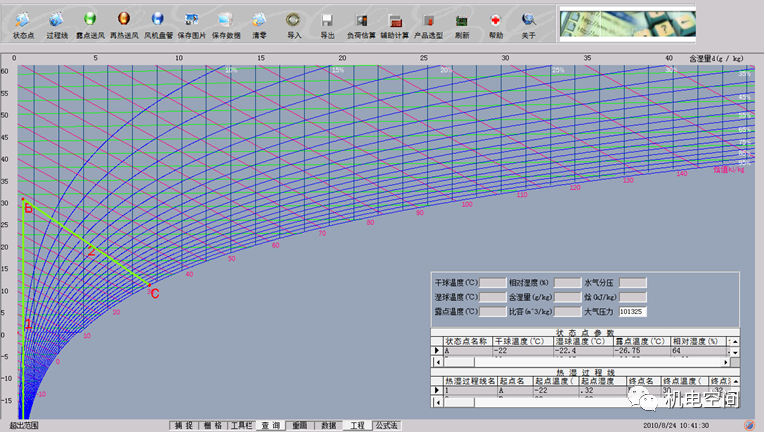Click the 相对湿度 input field

(567, 282)
